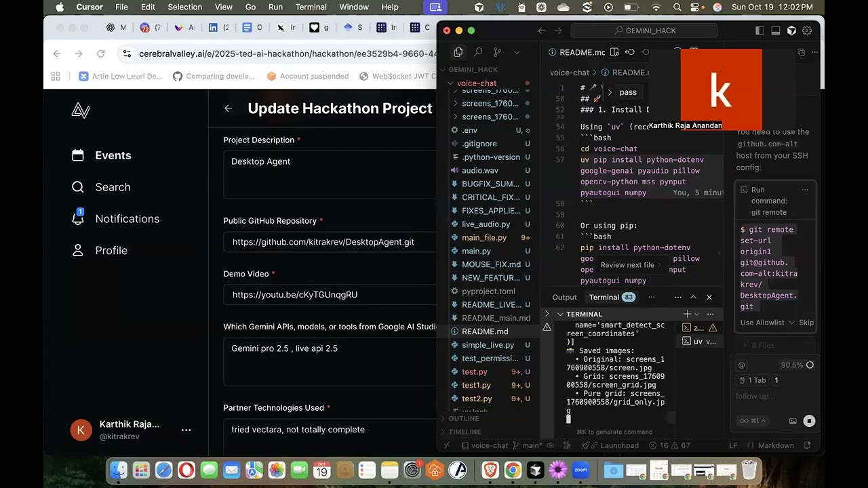Image resolution: width=868 pixels, height=488 pixels.
Task: Click the follow up chat input
Action: [x=774, y=396]
